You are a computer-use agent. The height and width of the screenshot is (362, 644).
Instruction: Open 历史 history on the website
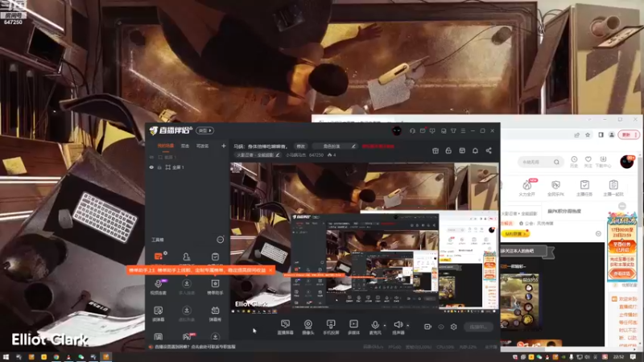(574, 162)
